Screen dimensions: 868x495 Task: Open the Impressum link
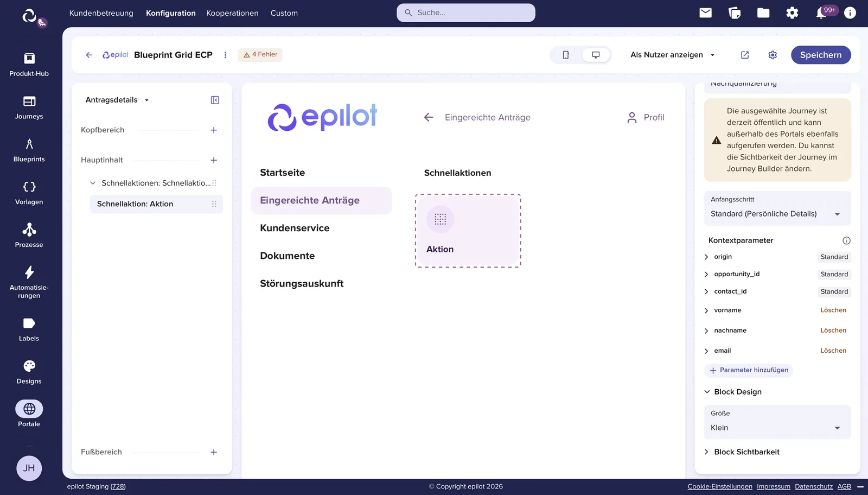[x=774, y=486]
